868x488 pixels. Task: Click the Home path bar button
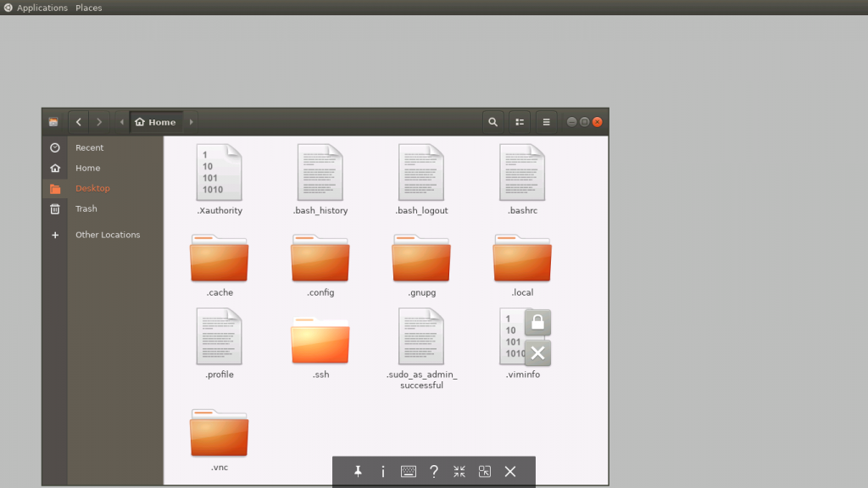click(x=155, y=122)
